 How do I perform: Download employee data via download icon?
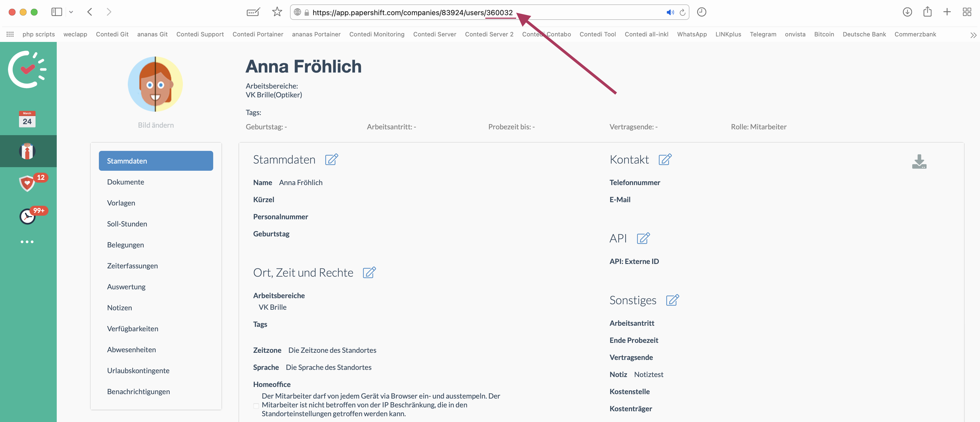coord(919,161)
